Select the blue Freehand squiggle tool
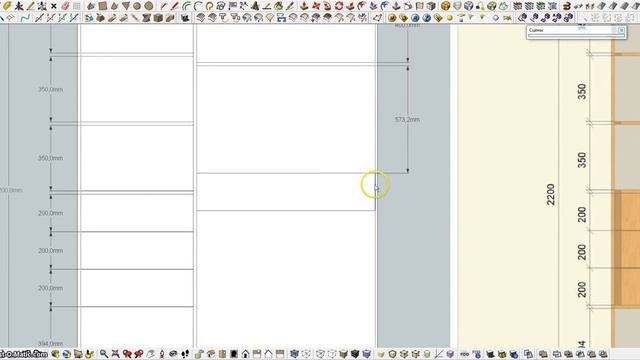Screen dimensions: 640x360 [25, 18]
